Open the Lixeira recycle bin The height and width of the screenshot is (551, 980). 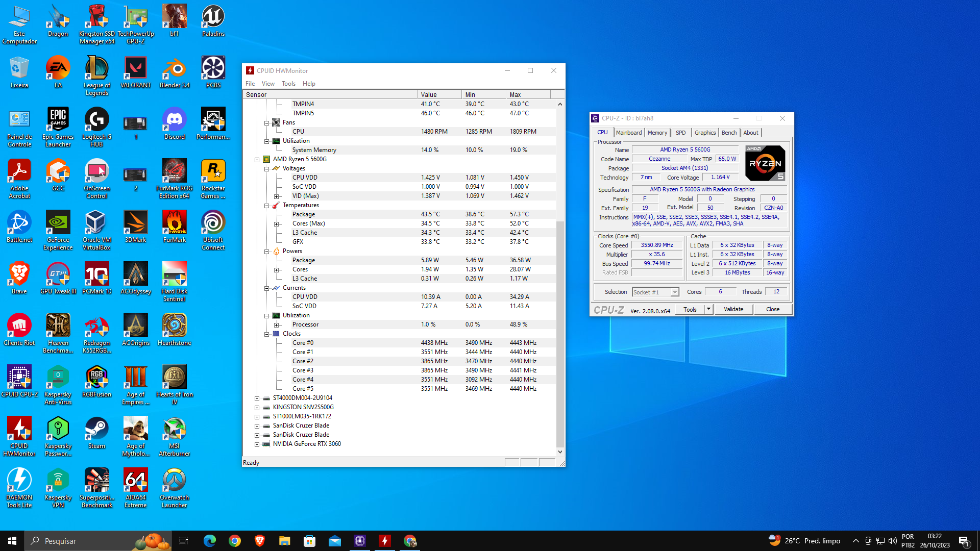coord(19,72)
